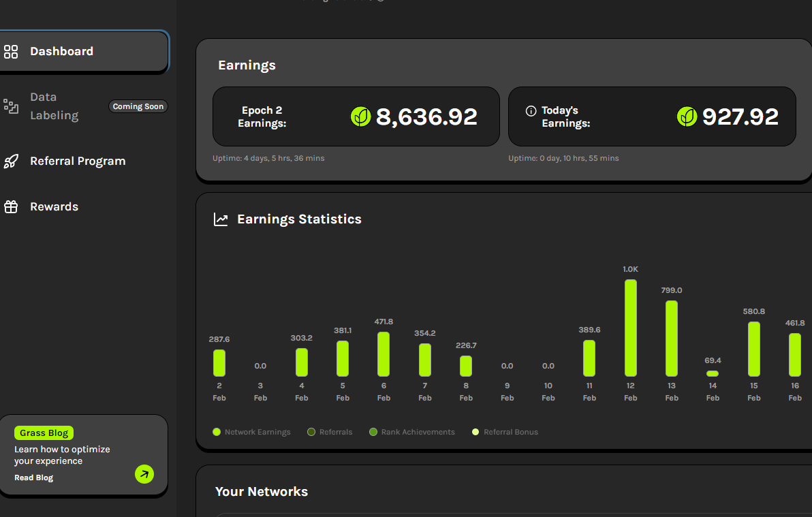Select Data Labeling in sidebar

(54, 106)
